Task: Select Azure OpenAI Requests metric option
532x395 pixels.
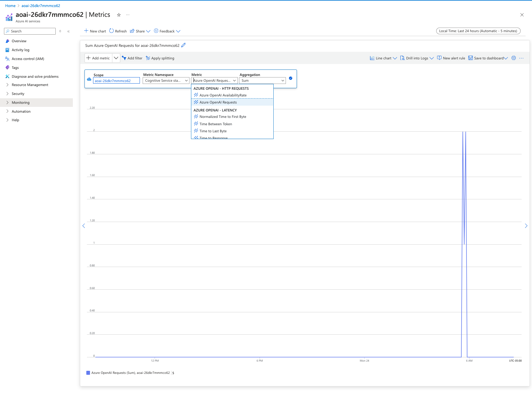Action: (232, 102)
